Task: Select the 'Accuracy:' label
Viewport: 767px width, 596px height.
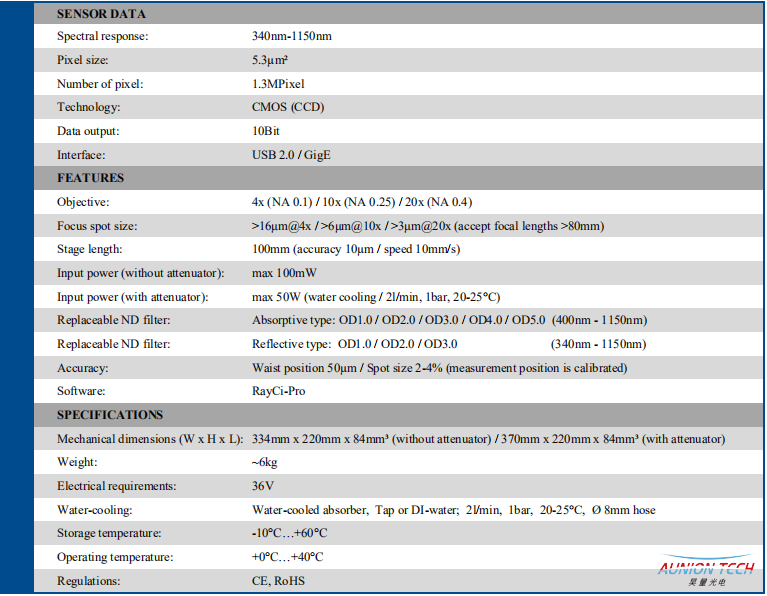Action: coord(83,368)
